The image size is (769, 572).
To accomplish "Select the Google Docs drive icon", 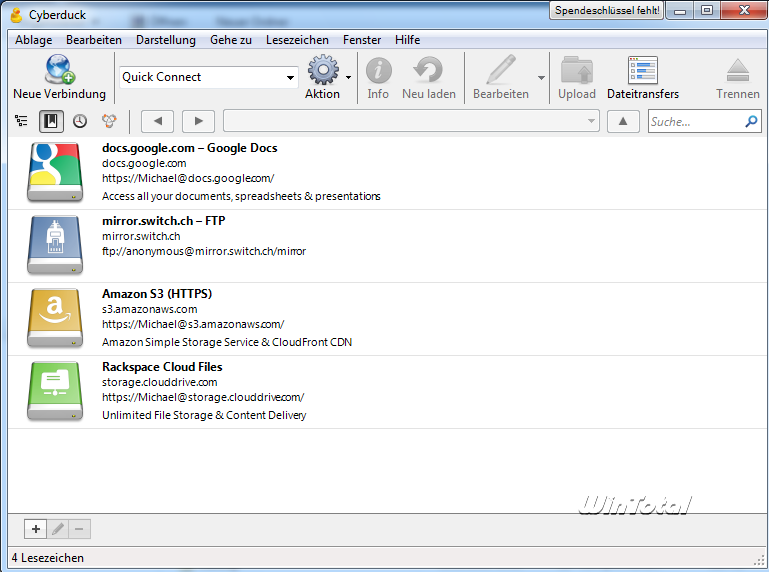I will click(x=55, y=172).
